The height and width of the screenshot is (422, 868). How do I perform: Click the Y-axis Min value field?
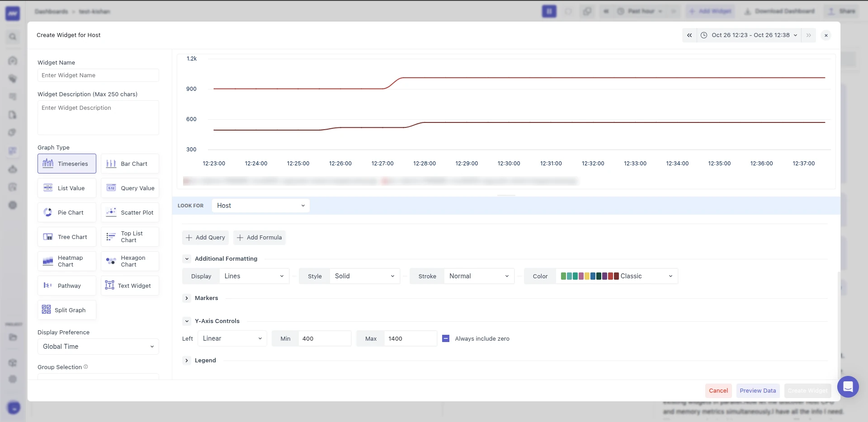325,338
